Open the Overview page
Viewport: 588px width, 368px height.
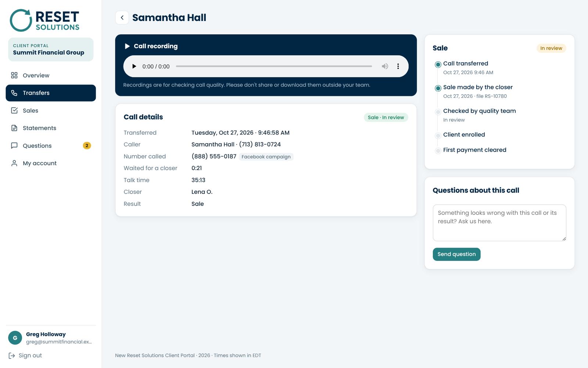(51, 75)
